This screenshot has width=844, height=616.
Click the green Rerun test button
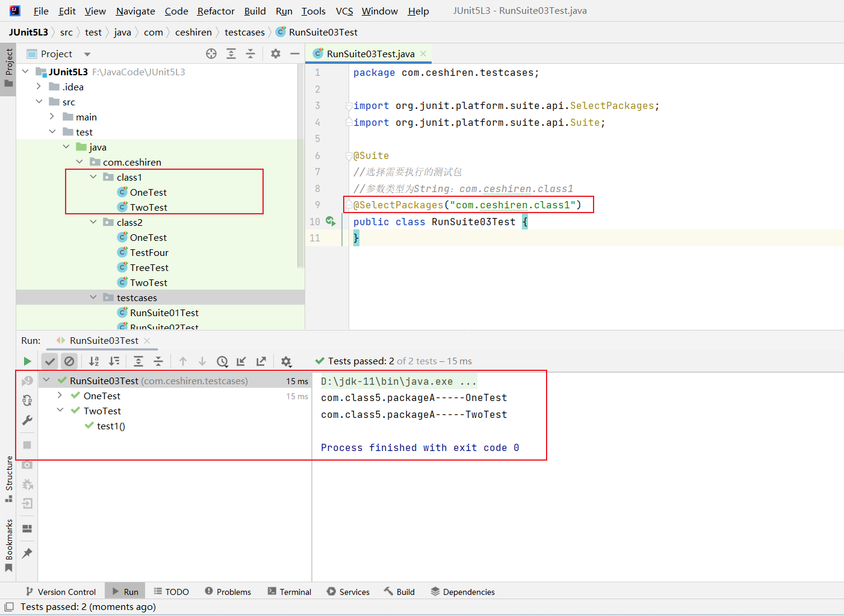click(x=27, y=361)
